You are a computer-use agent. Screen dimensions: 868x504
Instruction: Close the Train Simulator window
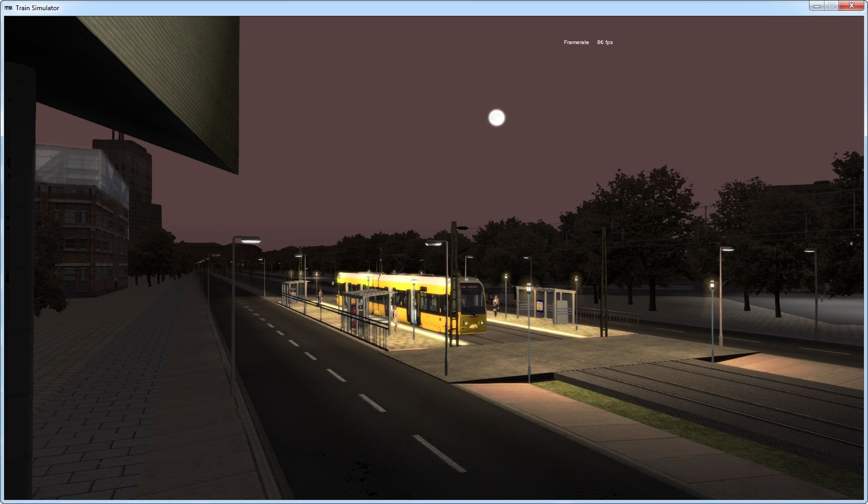coord(851,6)
